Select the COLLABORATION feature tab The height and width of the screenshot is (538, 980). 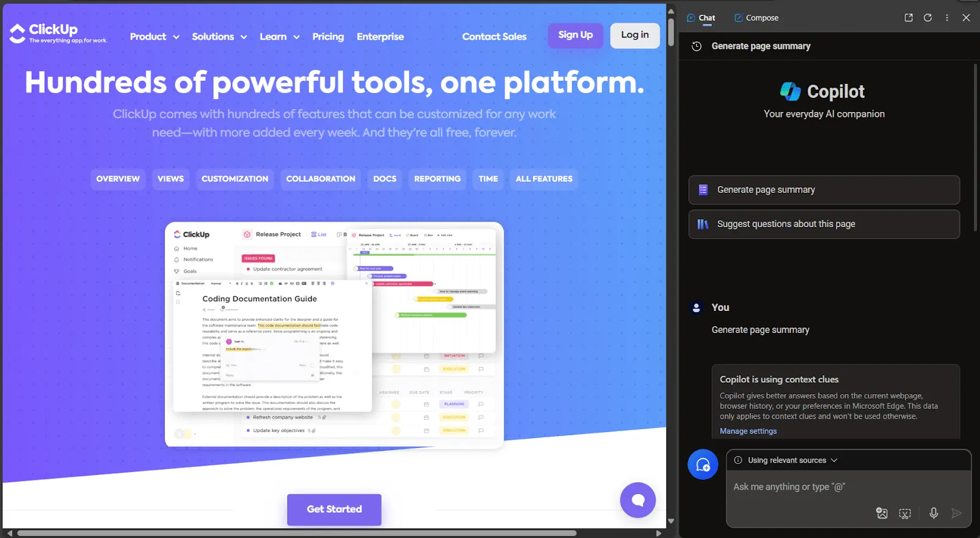pos(320,179)
